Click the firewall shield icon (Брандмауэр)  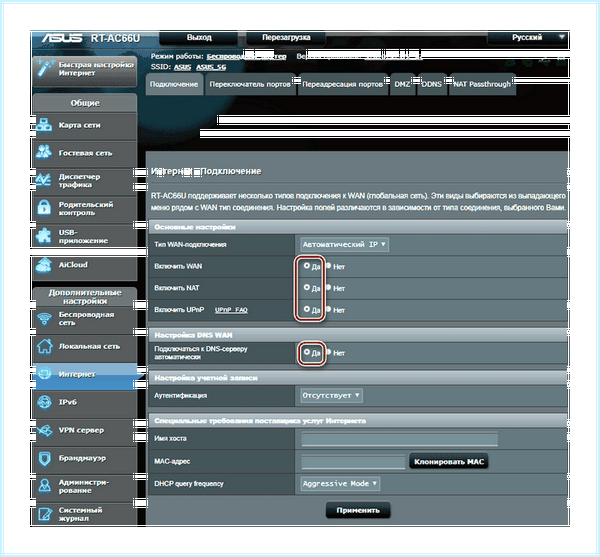coord(45,458)
